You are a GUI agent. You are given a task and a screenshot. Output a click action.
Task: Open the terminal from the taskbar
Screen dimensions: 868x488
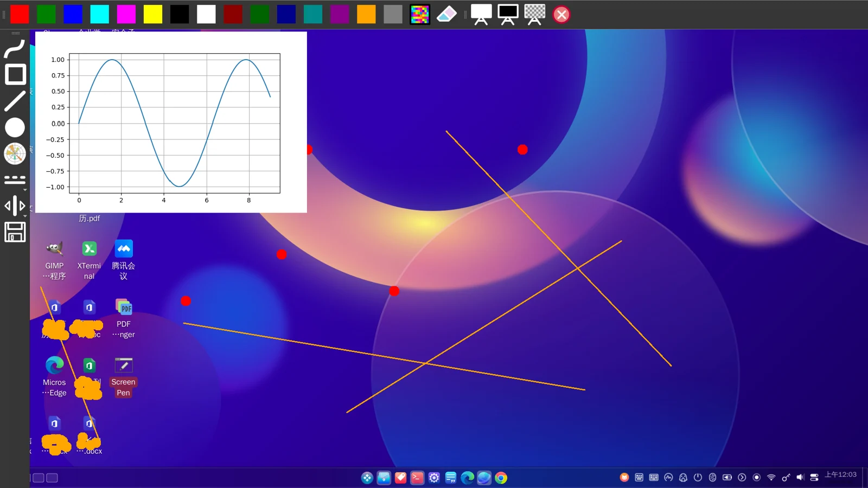(417, 478)
